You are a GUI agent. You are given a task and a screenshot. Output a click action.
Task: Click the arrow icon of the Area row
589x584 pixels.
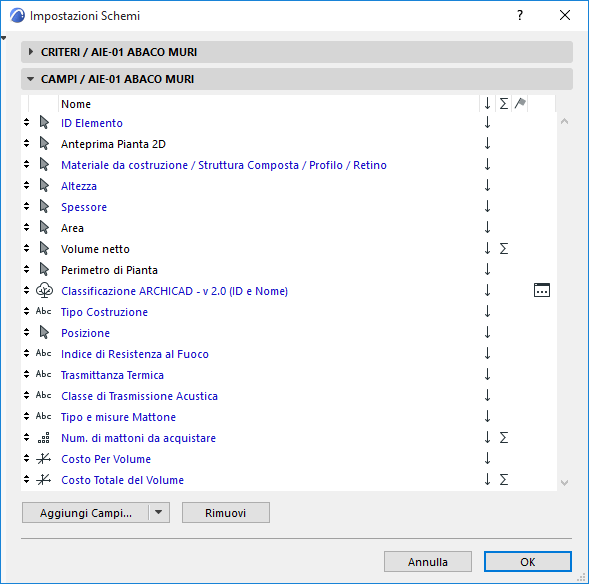coord(44,228)
